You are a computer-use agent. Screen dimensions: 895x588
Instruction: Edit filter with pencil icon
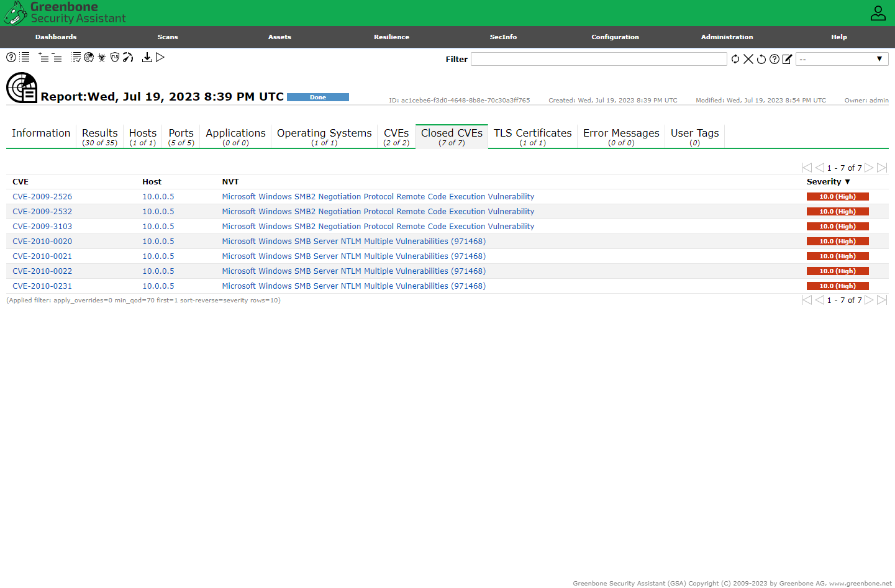(x=788, y=59)
